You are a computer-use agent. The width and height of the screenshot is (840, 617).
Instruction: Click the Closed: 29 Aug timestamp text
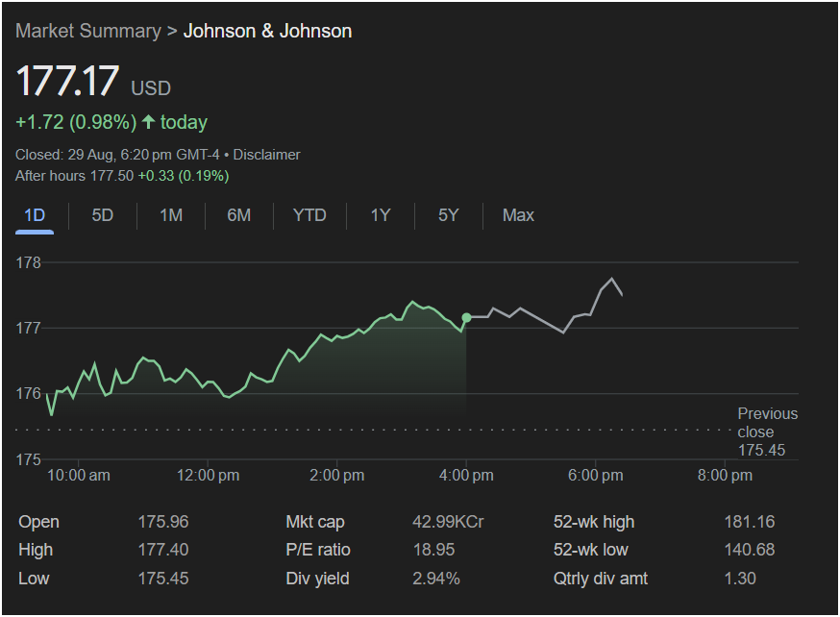point(117,155)
